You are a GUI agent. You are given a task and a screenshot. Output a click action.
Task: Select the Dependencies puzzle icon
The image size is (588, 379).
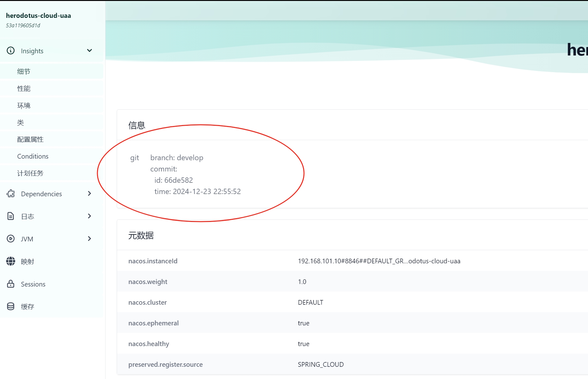click(x=10, y=193)
